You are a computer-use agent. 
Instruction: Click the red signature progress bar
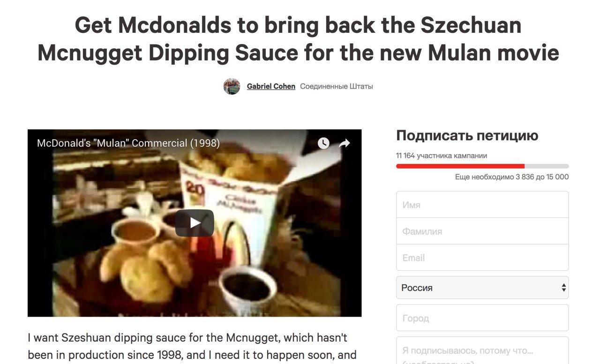(460, 166)
